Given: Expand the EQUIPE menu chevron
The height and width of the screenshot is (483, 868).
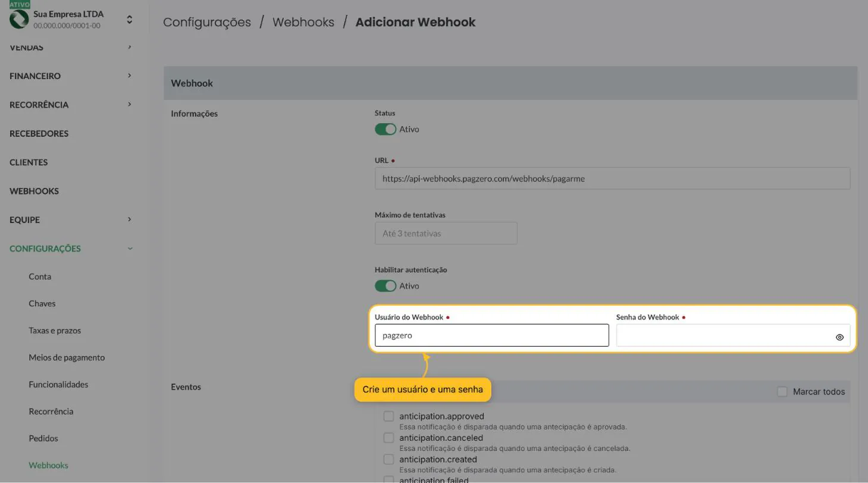Looking at the screenshot, I should 130,219.
